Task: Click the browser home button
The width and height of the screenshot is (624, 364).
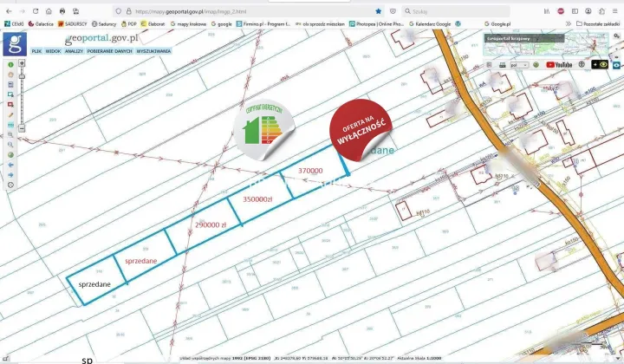Action: [x=49, y=11]
